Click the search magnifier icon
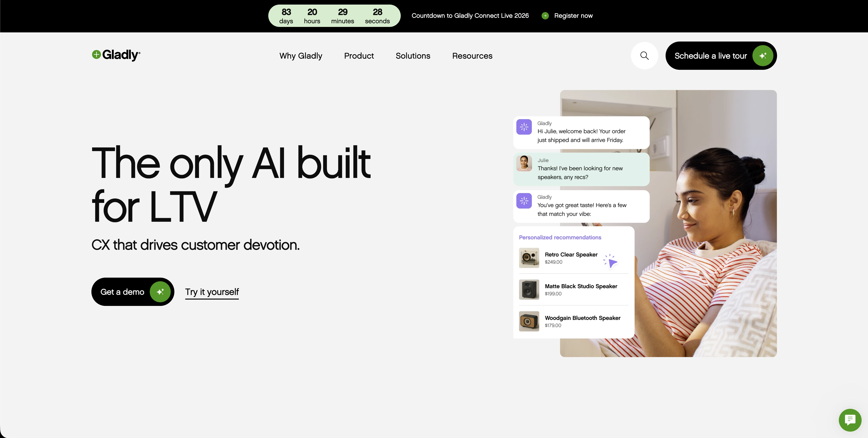Screen dimensions: 868x438 pos(644,56)
